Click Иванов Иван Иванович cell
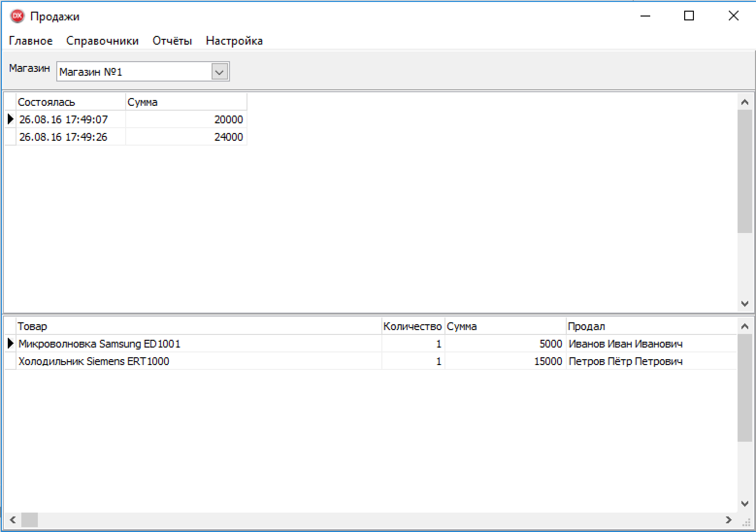 pos(652,344)
